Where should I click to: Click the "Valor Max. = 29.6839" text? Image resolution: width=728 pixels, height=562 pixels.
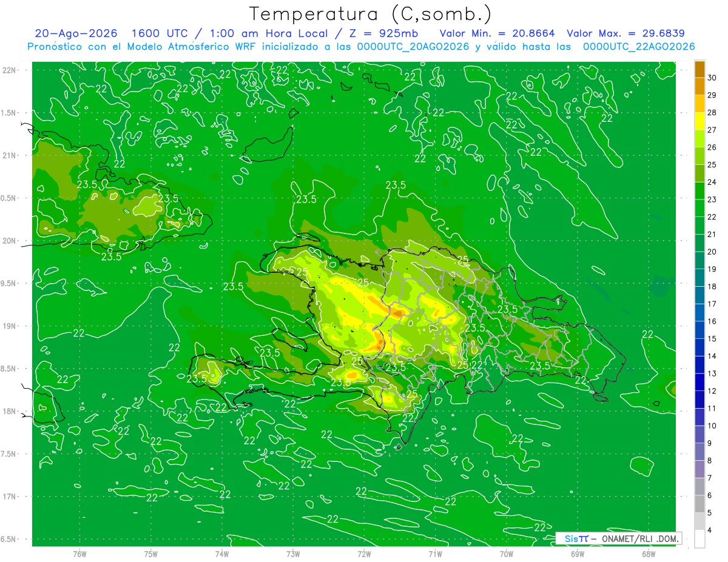625,33
